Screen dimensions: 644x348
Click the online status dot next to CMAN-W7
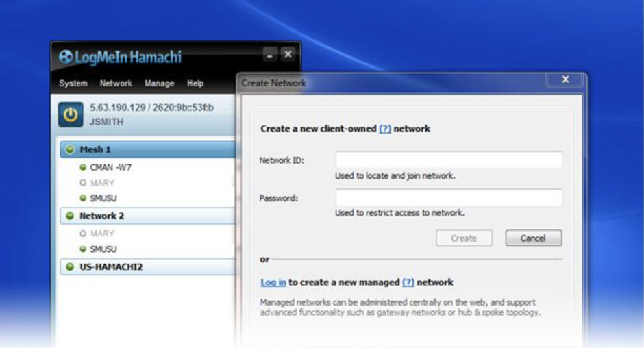(x=83, y=167)
